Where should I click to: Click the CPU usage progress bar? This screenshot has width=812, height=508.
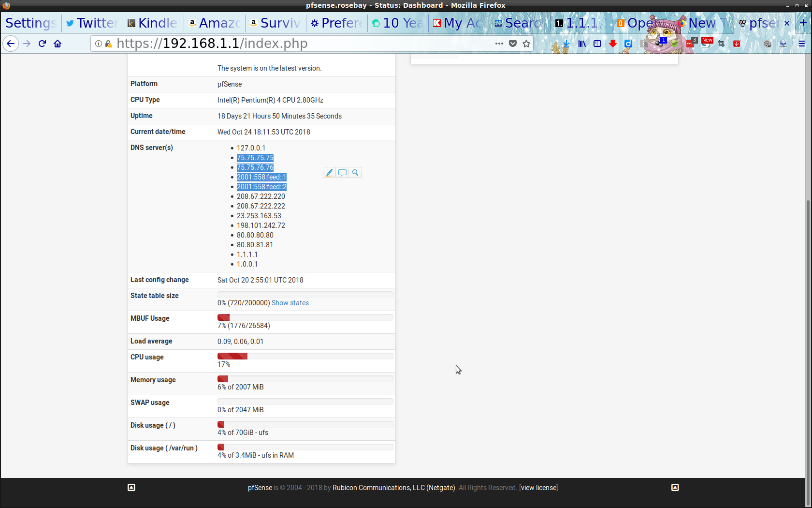[305, 356]
